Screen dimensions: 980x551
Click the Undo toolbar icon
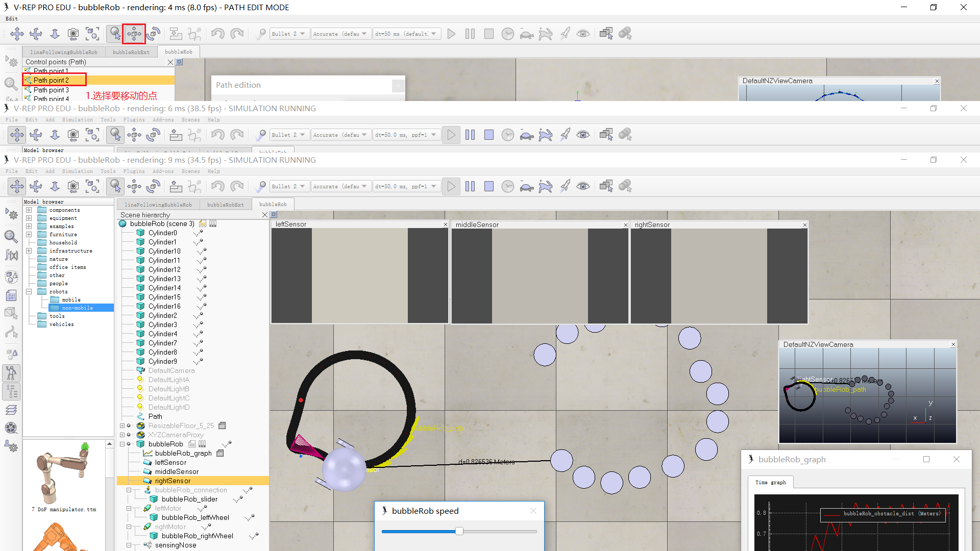(x=218, y=186)
